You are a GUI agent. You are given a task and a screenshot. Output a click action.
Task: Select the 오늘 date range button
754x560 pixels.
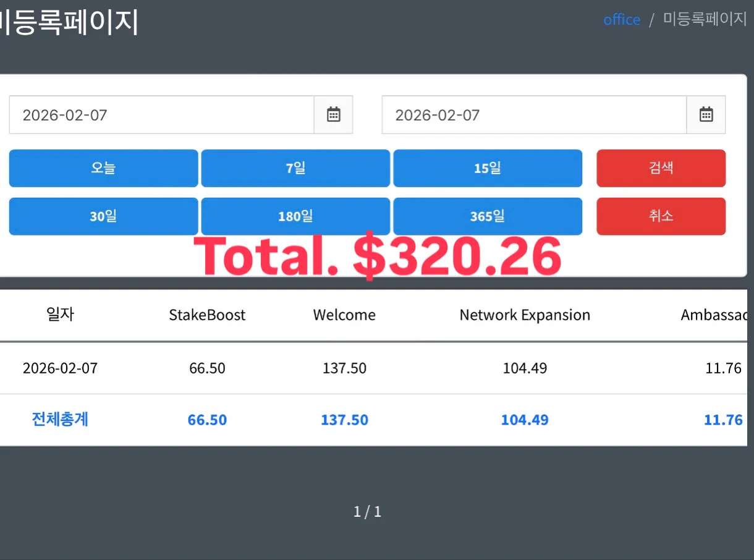103,168
